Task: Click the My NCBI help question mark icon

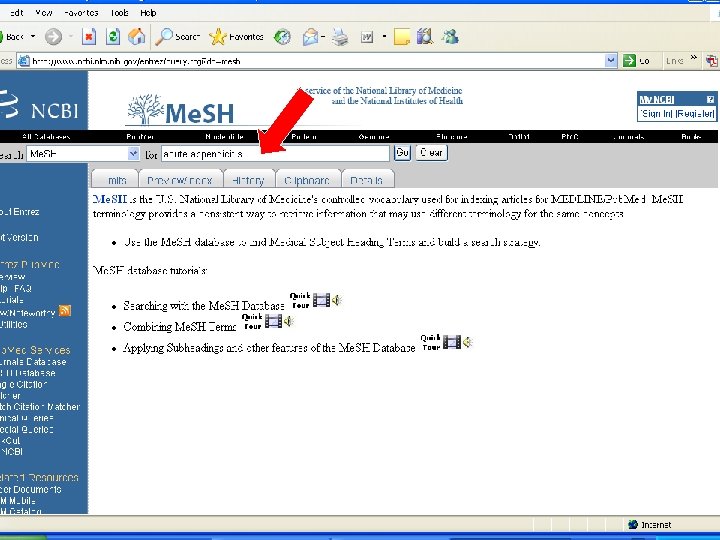Action: pyautogui.click(x=710, y=99)
